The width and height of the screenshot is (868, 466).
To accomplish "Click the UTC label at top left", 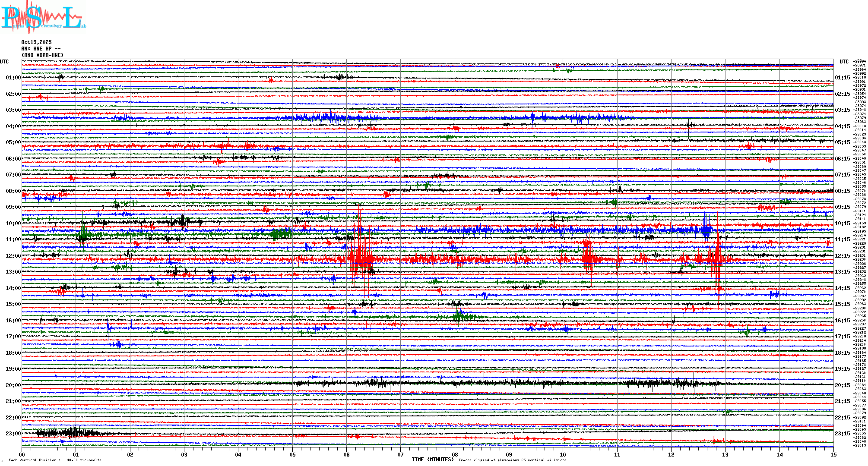I will coord(4,62).
